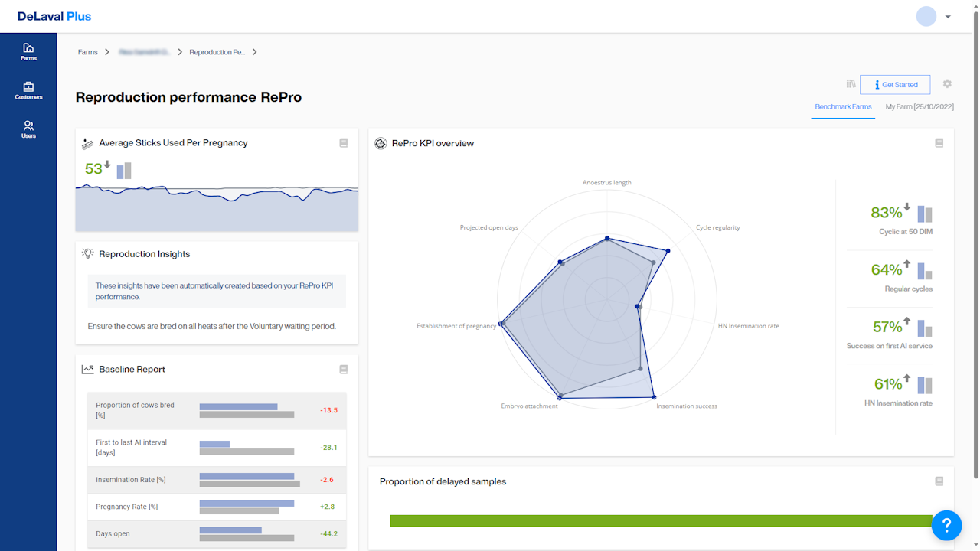Switch to My Farm [25/10/2022] tab
This screenshot has width=980, height=551.
[920, 107]
